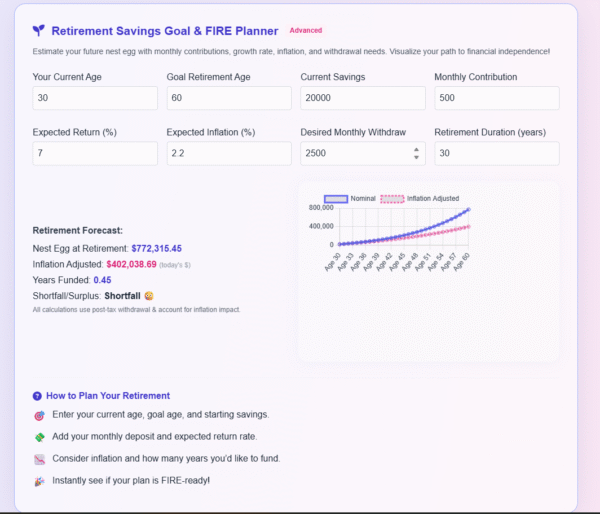
Task: Click the money icon beside monthly deposit tip
Action: [x=38, y=437]
